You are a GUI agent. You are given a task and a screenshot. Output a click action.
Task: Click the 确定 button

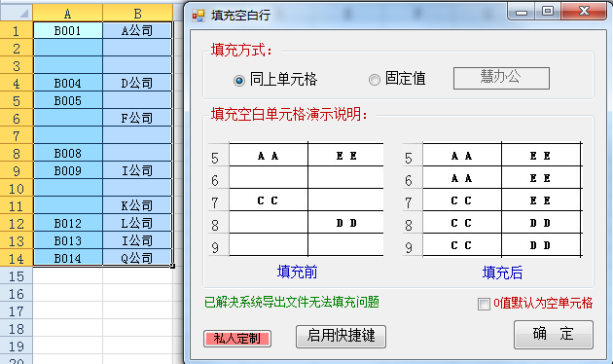(554, 334)
